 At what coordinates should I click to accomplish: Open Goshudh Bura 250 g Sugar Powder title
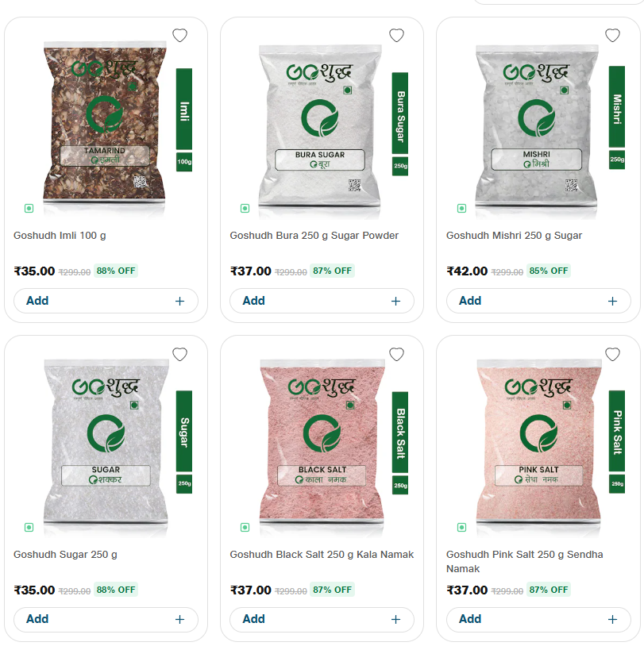point(314,236)
